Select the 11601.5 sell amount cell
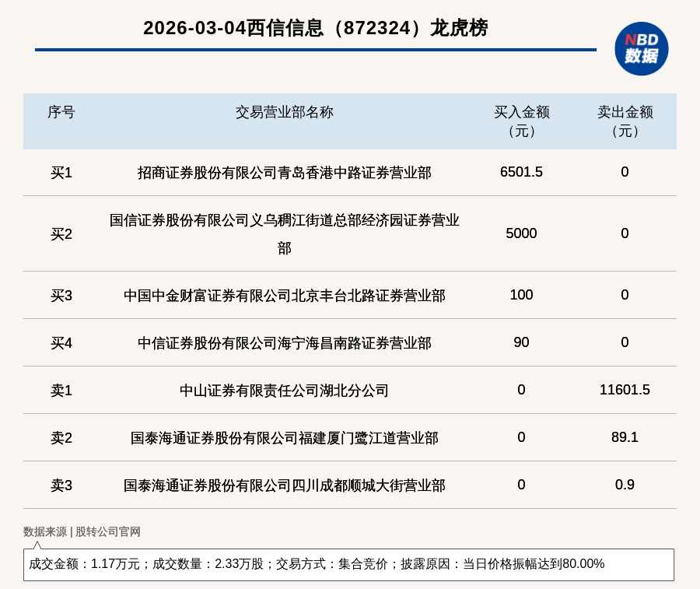Viewport: 700px width, 589px height. point(625,390)
